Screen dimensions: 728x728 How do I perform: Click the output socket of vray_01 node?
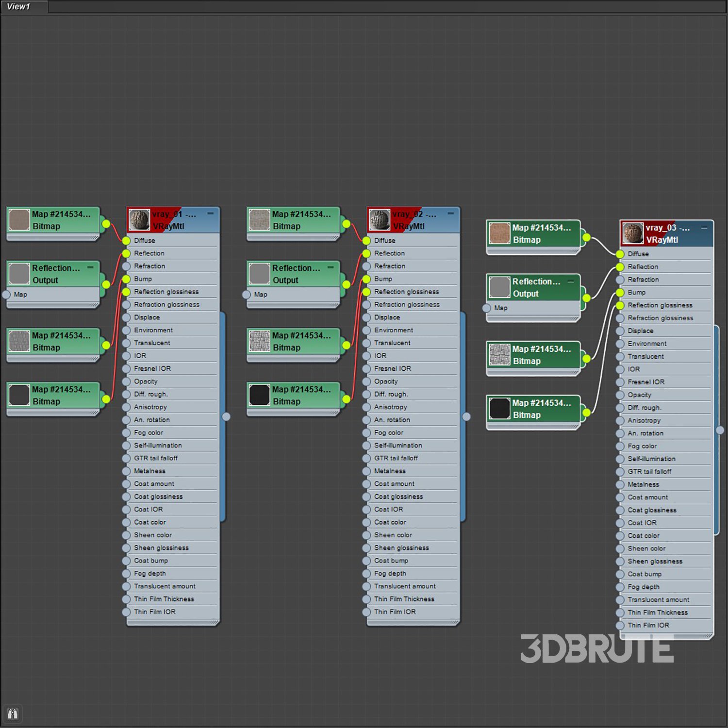point(226,416)
